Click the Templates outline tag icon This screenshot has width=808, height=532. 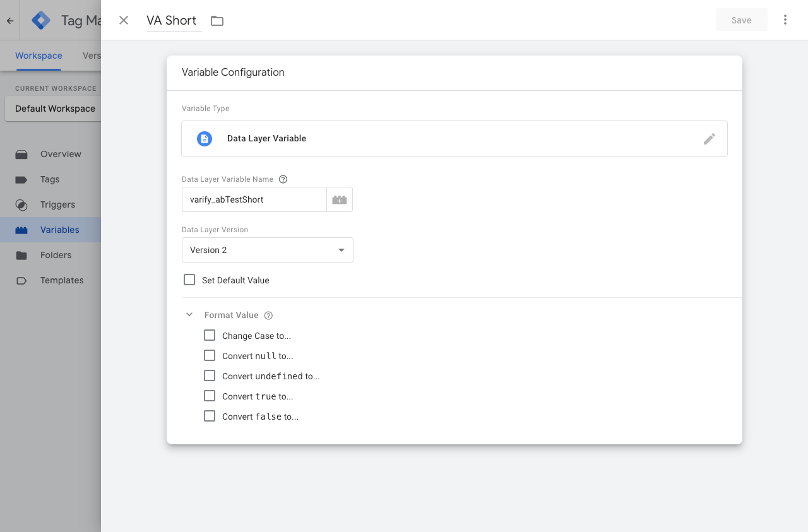21,280
